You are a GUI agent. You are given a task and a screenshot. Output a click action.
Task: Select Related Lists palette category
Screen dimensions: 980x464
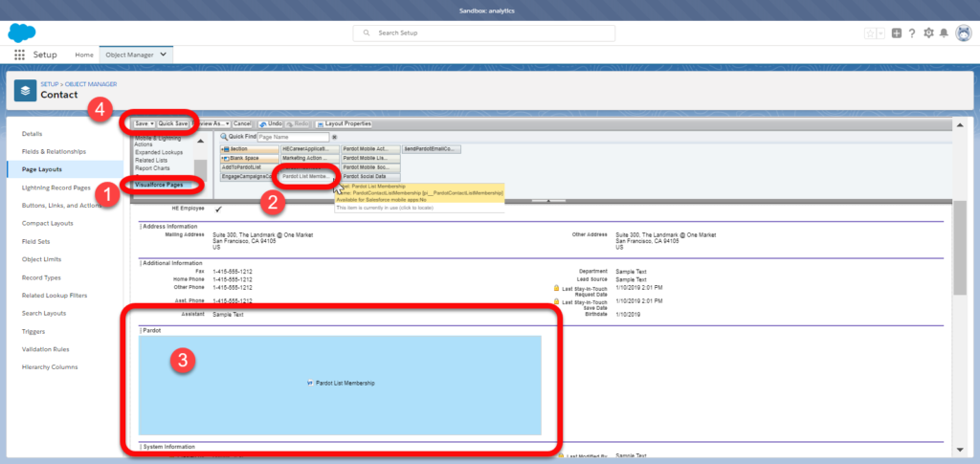[151, 161]
